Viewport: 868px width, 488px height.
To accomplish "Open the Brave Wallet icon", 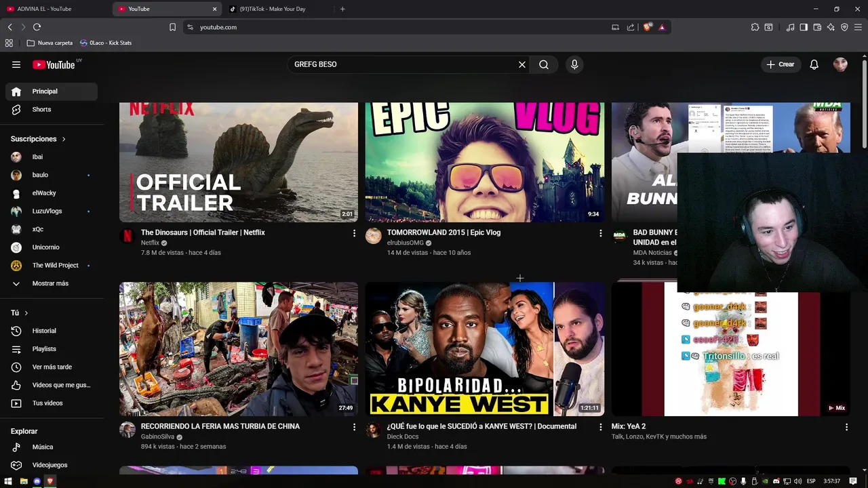I will pyautogui.click(x=817, y=27).
